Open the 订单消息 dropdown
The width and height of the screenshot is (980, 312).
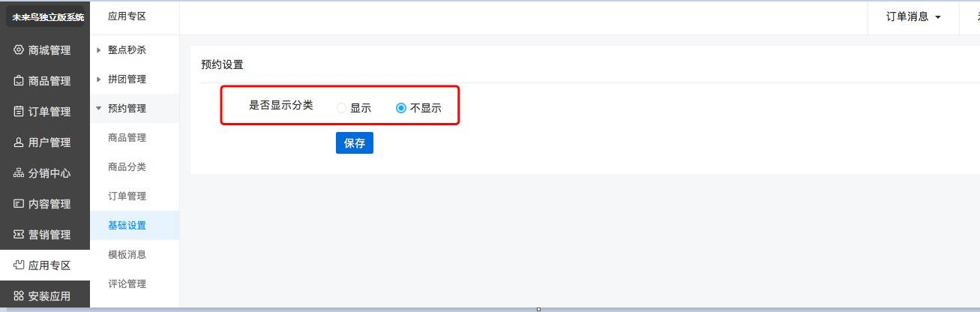tap(913, 16)
